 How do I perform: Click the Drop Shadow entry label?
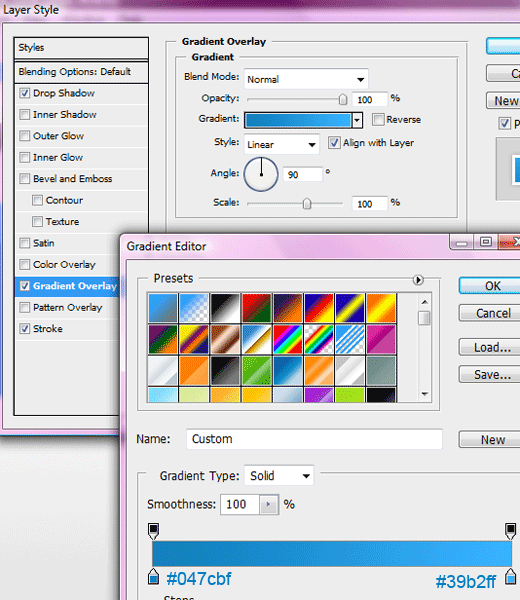point(64,93)
